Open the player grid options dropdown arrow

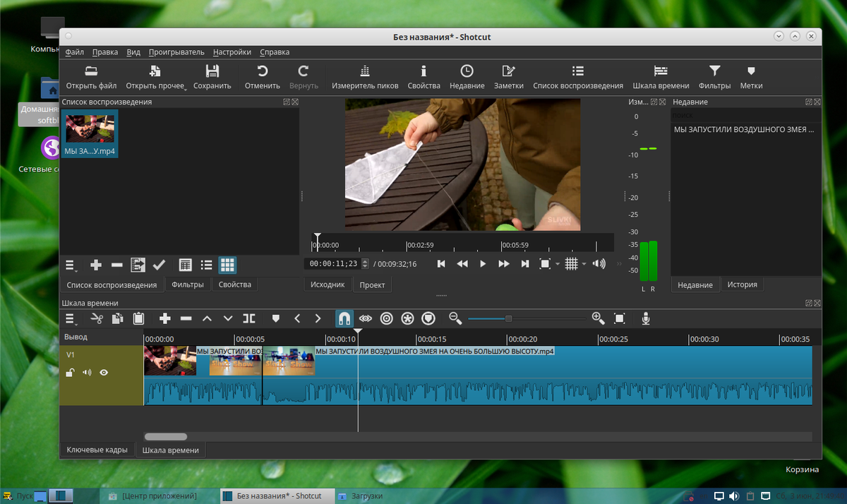pos(584,264)
